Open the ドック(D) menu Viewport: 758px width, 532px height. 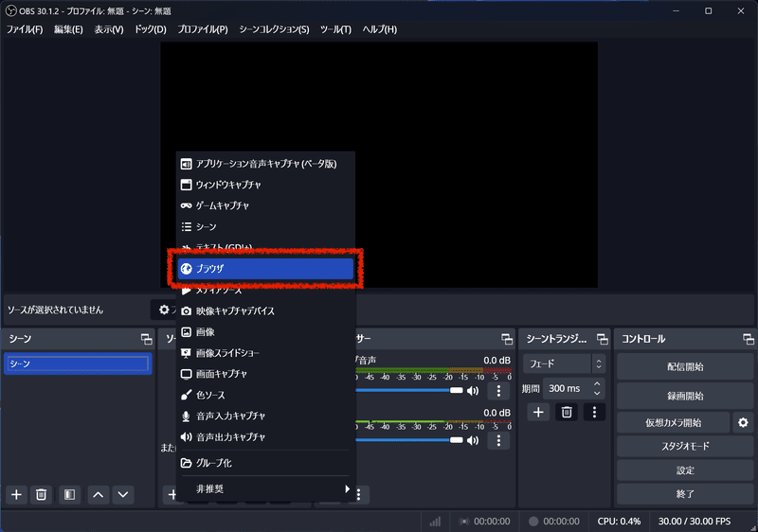tap(151, 29)
